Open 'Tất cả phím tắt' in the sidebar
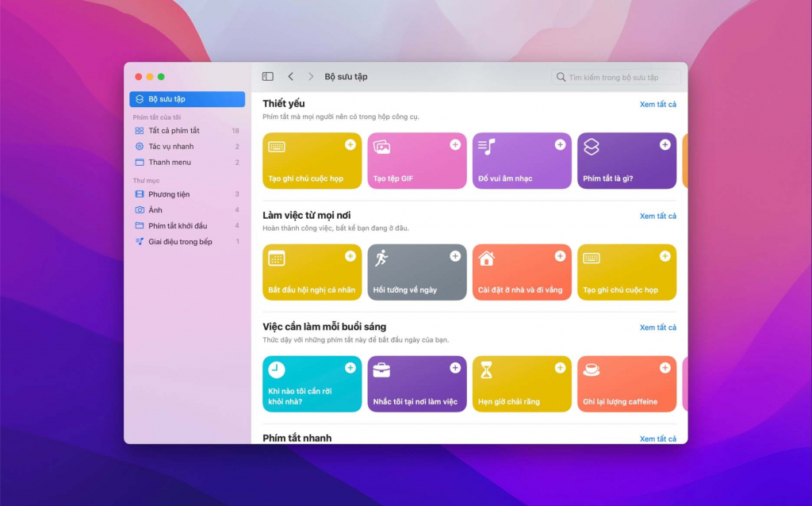This screenshot has width=812, height=506. click(x=187, y=131)
